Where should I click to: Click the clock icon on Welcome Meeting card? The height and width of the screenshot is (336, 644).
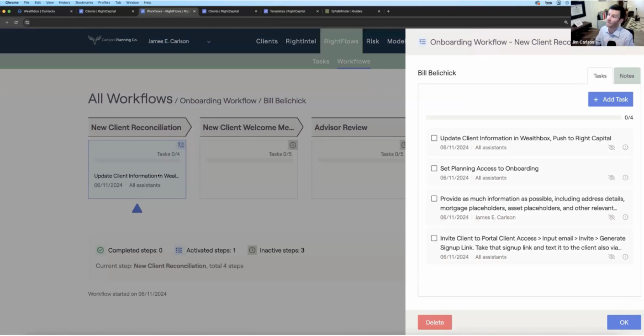coord(293,145)
